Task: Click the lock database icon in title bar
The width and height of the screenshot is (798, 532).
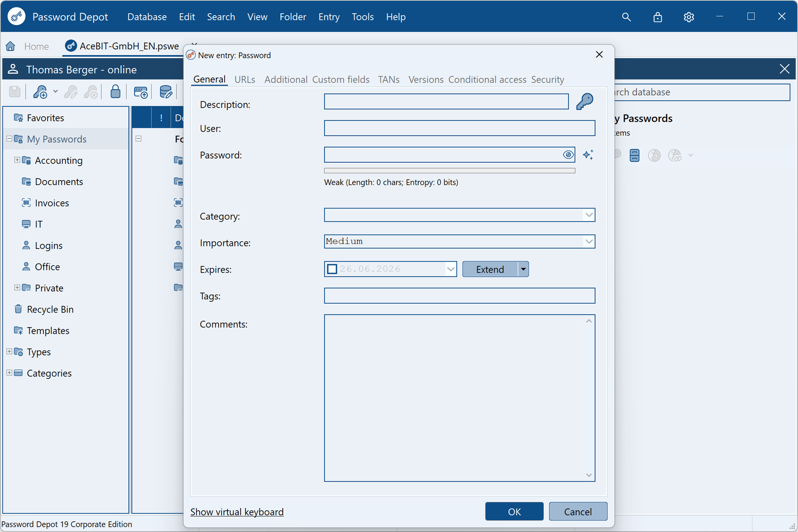Action: [658, 17]
